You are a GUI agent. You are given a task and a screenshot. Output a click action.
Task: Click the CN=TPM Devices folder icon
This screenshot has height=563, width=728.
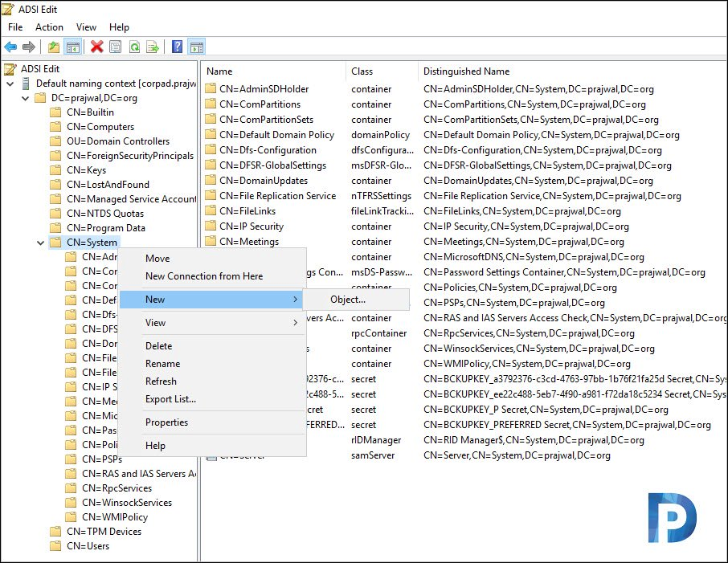55,532
